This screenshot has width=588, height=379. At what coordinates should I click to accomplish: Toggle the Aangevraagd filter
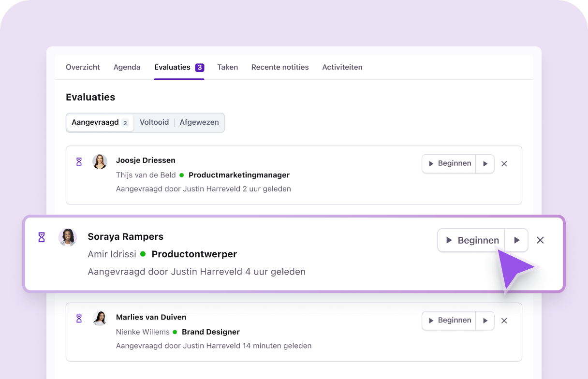tap(96, 122)
